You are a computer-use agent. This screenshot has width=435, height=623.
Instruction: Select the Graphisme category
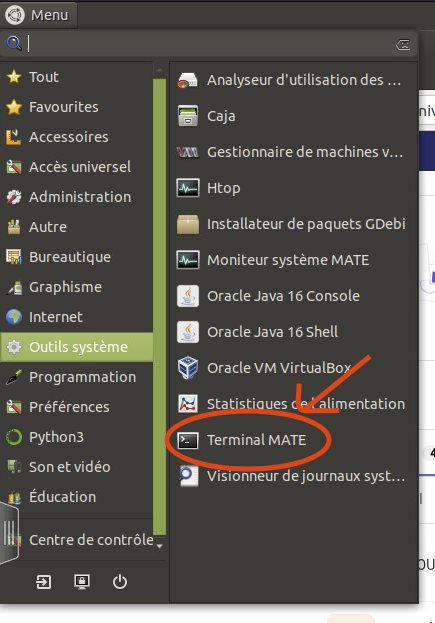click(x=77, y=287)
